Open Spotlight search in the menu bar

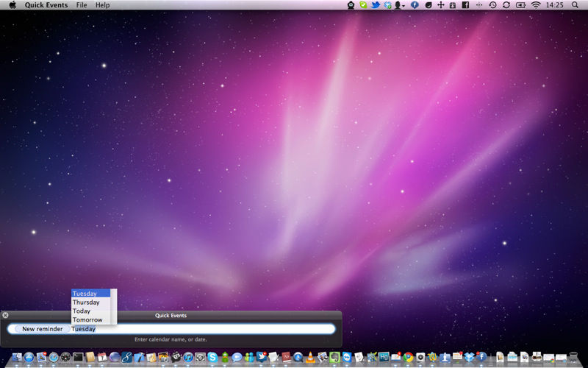(575, 5)
